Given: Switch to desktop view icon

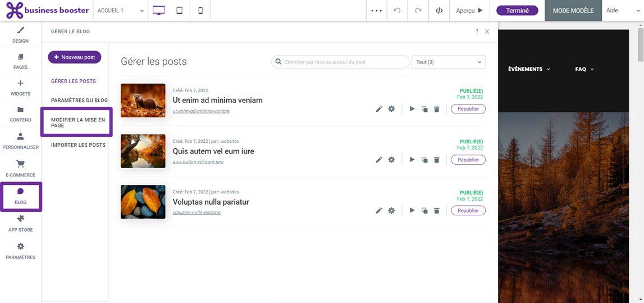Looking at the screenshot, I should pyautogui.click(x=159, y=11).
